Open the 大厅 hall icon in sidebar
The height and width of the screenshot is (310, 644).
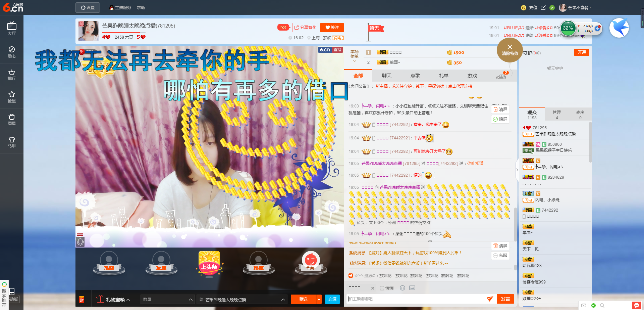(11, 28)
